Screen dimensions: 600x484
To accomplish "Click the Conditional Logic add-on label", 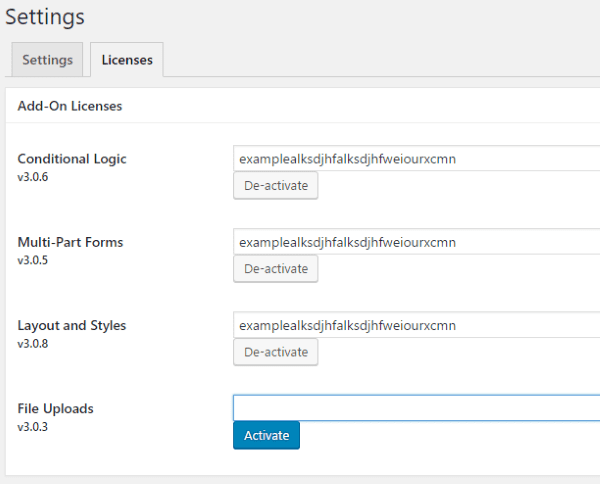I will tap(72, 159).
